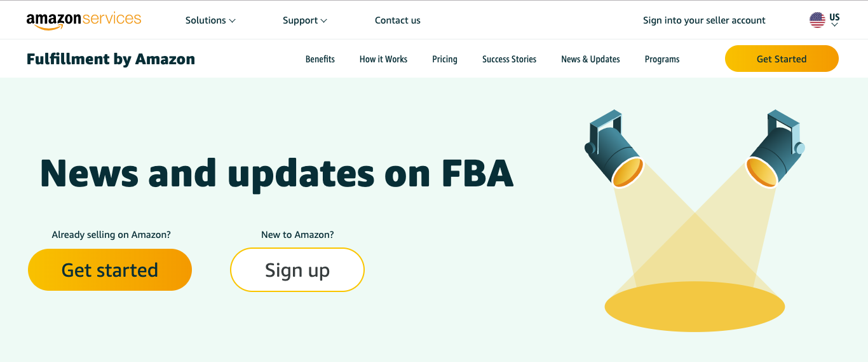Open the Contact us page

pyautogui.click(x=398, y=20)
